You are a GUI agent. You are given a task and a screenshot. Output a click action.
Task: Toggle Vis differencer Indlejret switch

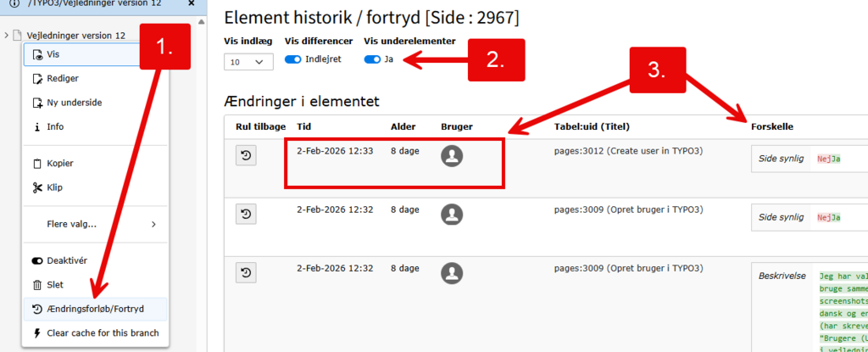pos(293,59)
